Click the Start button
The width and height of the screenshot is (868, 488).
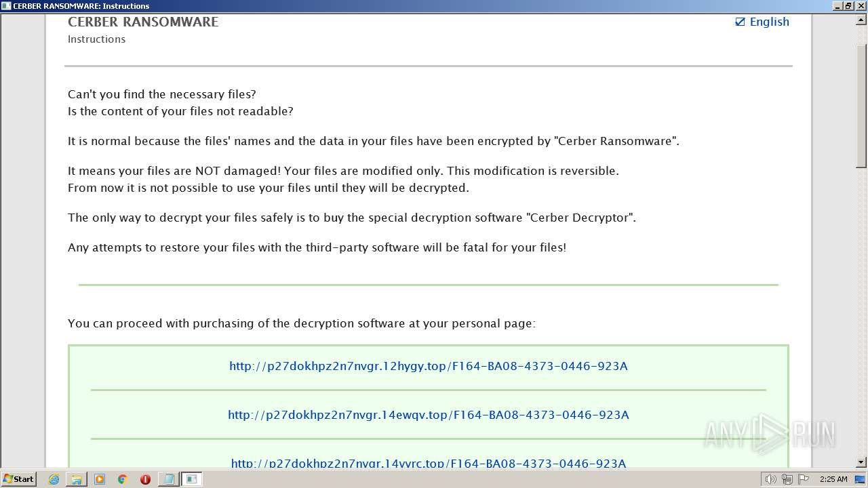coord(18,479)
